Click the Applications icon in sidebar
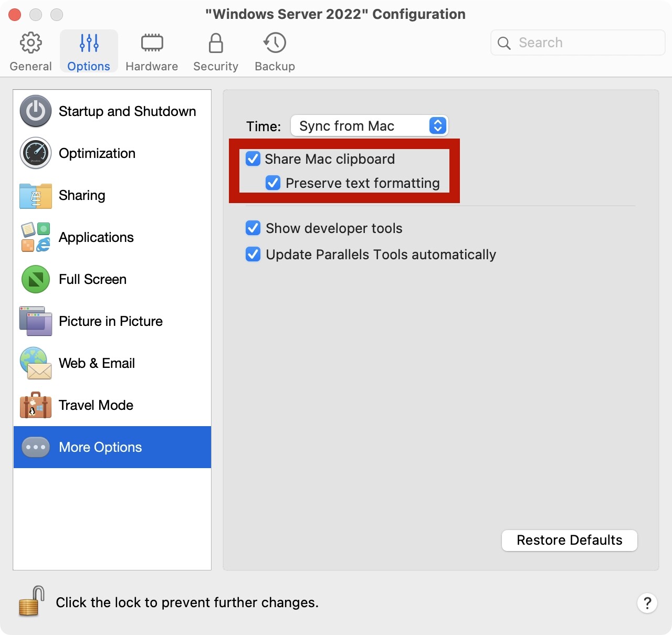Screen dimensions: 672x635 [36, 237]
